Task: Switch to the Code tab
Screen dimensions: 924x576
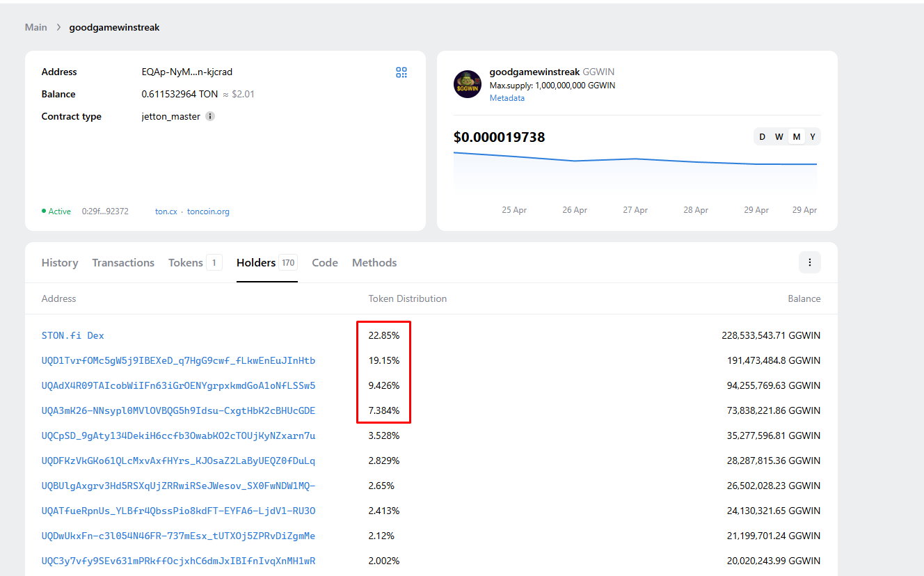Action: pyautogui.click(x=325, y=262)
